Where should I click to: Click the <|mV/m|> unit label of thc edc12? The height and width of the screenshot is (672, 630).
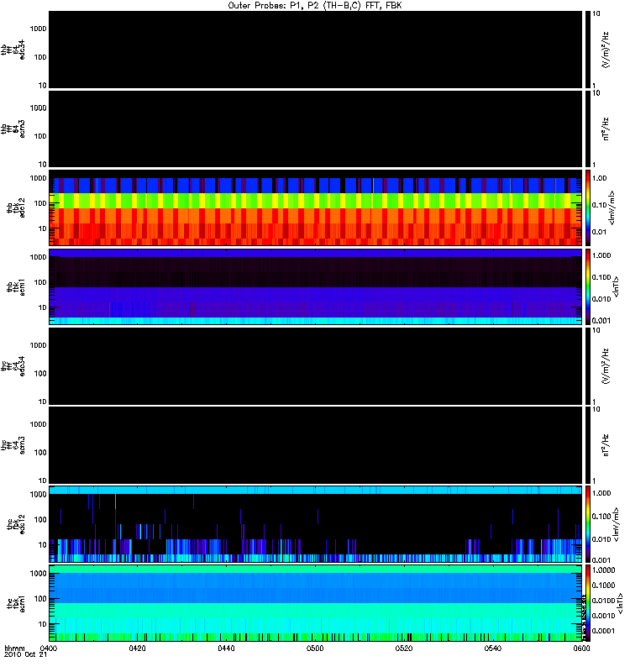[x=616, y=524]
